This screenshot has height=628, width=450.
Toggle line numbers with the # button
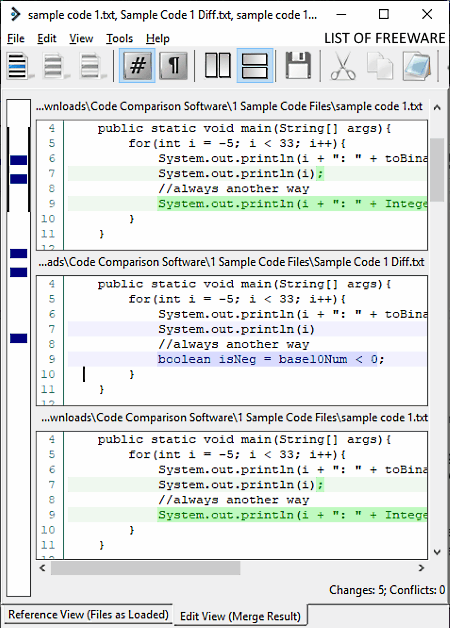(x=137, y=66)
